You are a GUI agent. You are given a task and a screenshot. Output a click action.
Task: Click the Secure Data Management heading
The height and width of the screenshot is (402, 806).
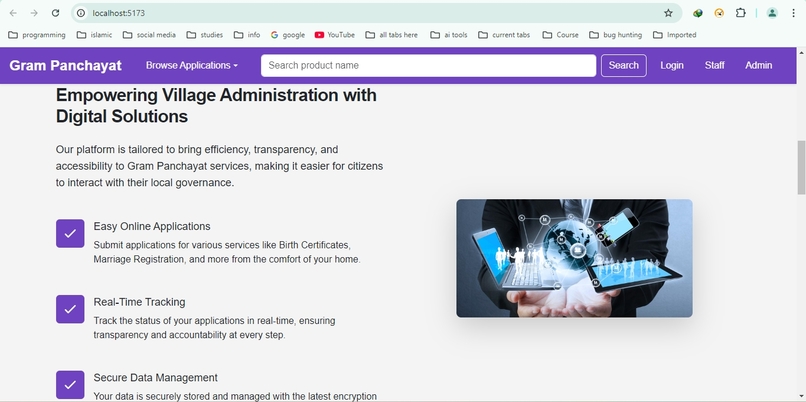[x=155, y=377]
